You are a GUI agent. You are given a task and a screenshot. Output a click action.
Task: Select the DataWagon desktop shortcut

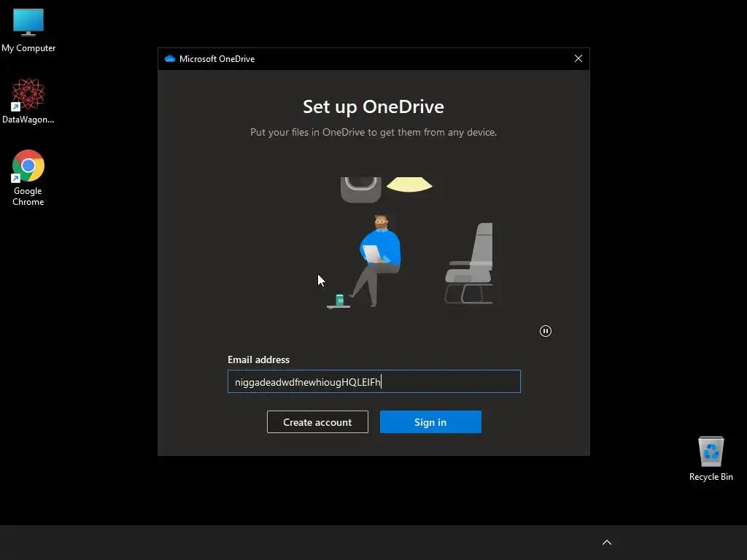[28, 101]
